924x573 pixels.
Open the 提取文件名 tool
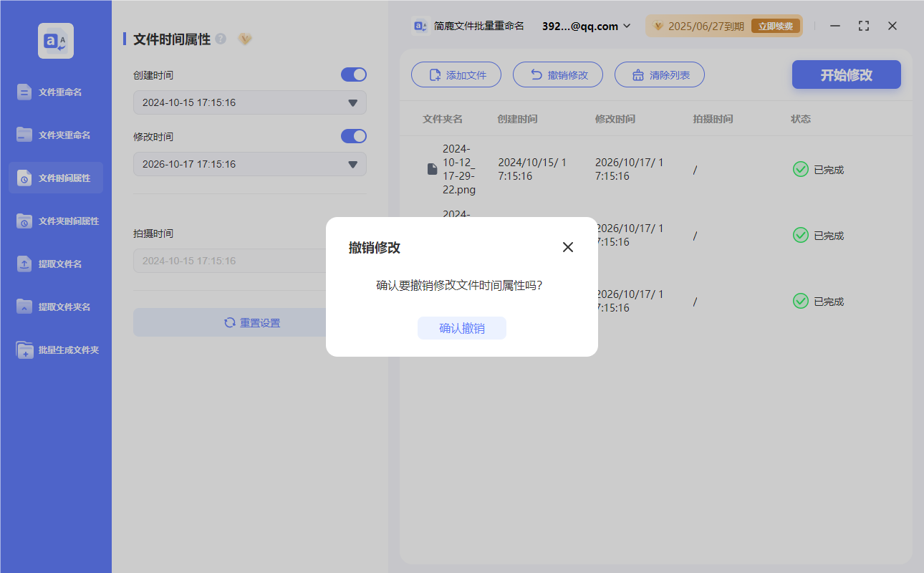pyautogui.click(x=55, y=264)
